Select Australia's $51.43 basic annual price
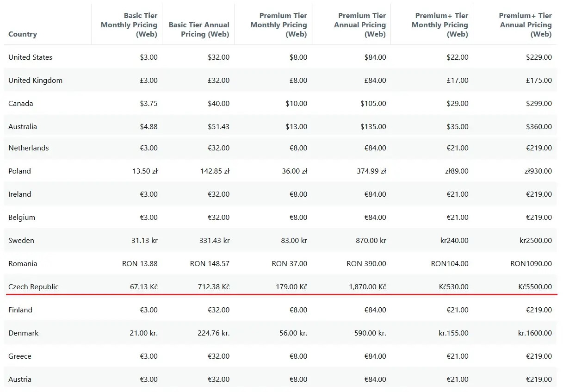This screenshot has width=563, height=392. coord(218,127)
